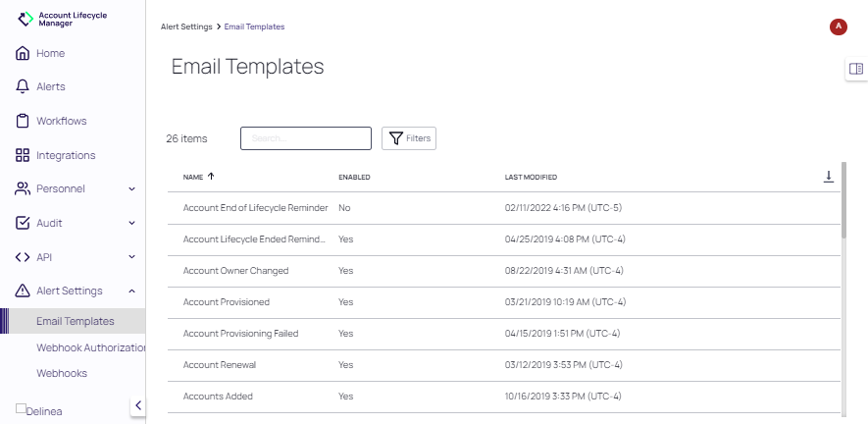Image resolution: width=868 pixels, height=424 pixels.
Task: Click the Workflows clipboard icon
Action: tap(23, 121)
